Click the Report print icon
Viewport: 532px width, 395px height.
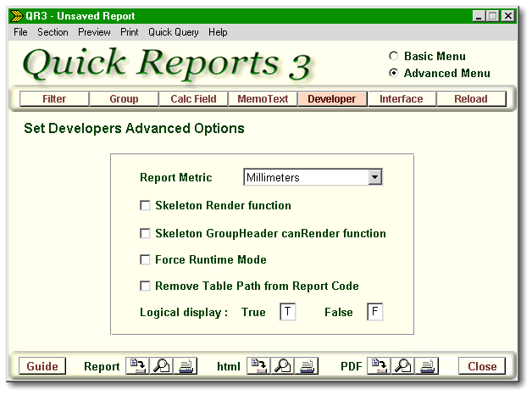186,366
